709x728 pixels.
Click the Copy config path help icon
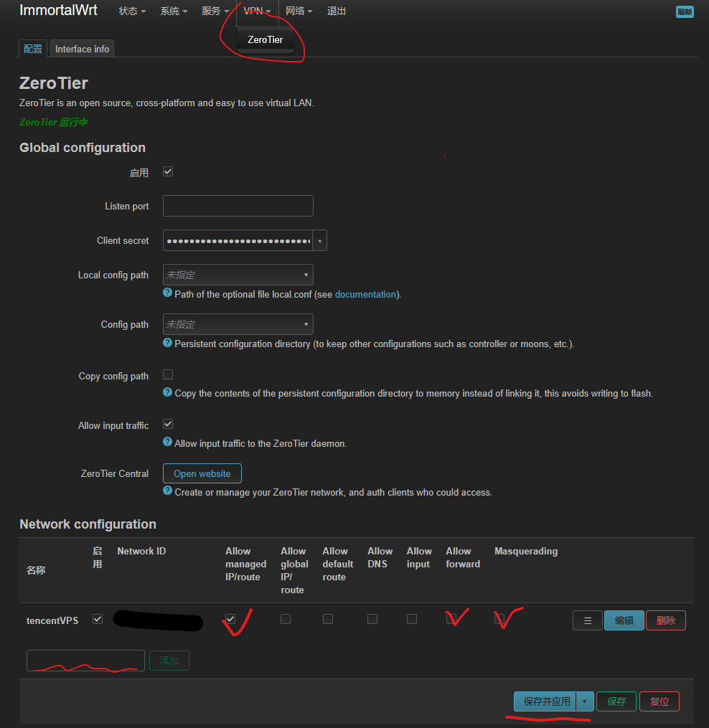(168, 392)
